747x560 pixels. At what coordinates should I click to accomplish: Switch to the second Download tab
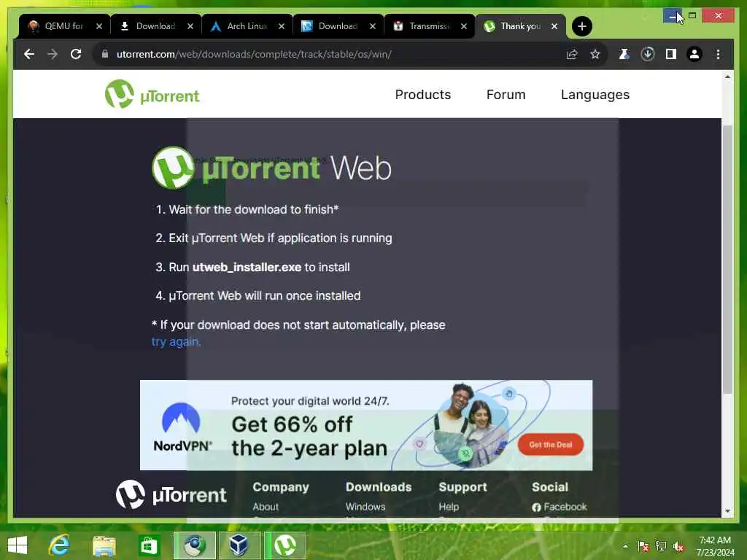click(338, 26)
